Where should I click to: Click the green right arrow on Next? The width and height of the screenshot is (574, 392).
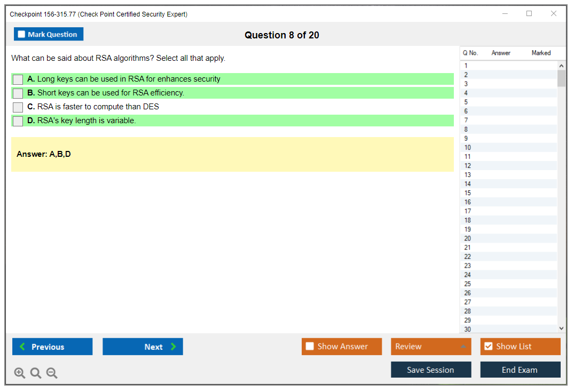(x=174, y=347)
